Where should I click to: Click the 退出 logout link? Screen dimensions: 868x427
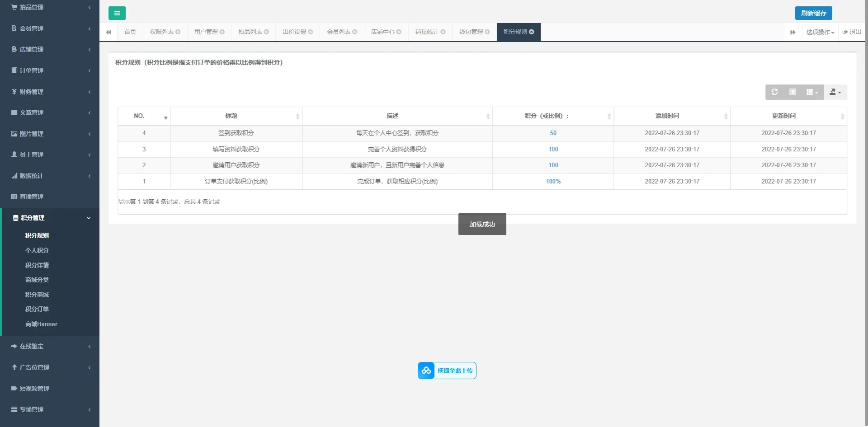point(852,32)
